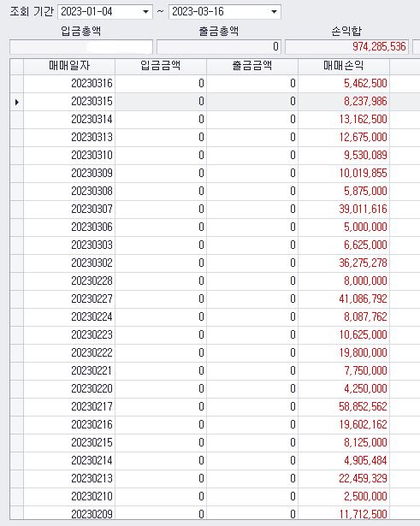Viewport: 420px width, 526px height.
Task: Open the start date 2023-01-04 dropdown arrow
Action: pos(145,12)
